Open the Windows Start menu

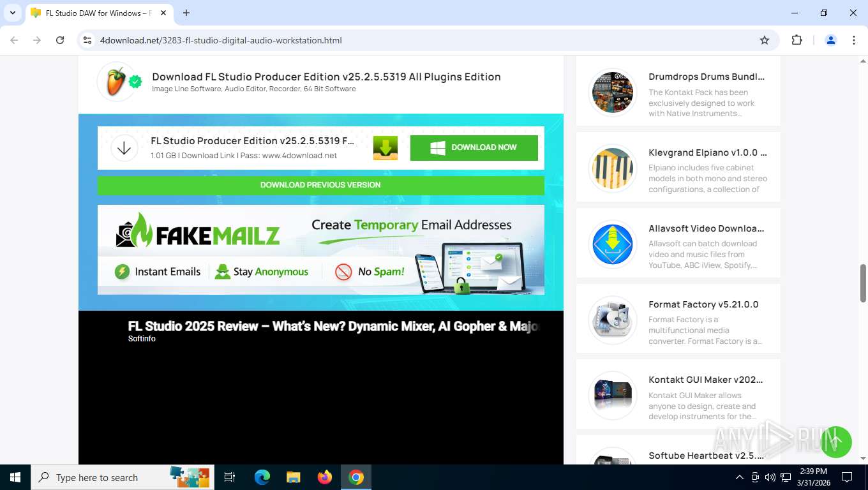[15, 477]
